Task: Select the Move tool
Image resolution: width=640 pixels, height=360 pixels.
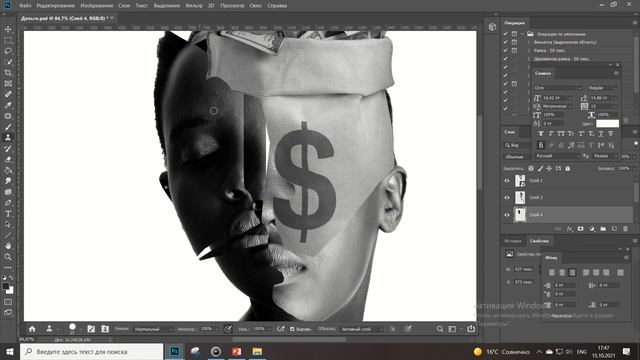Action: pos(8,29)
